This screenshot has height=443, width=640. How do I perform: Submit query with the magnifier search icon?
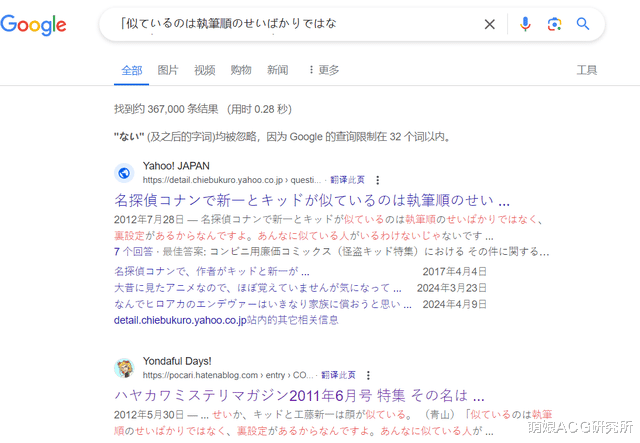[583, 24]
